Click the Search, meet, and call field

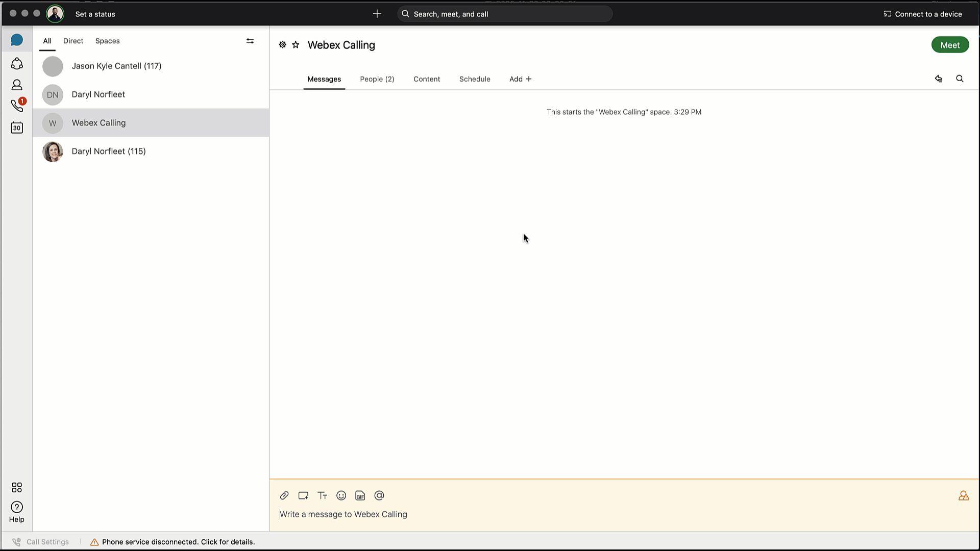coord(505,14)
